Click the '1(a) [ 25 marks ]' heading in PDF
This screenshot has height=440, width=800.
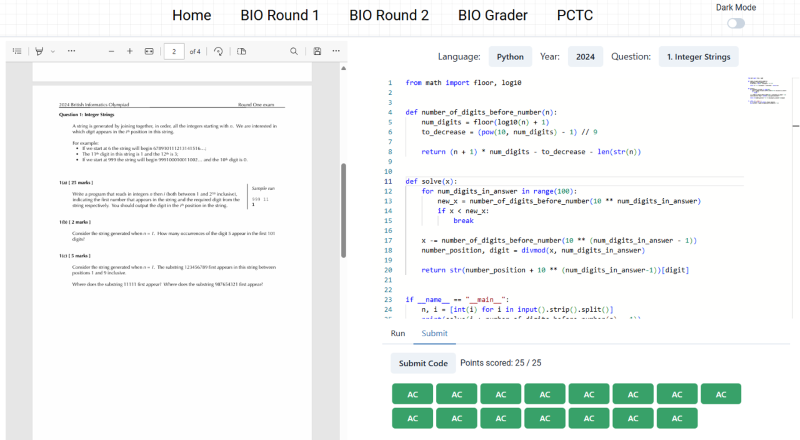[76, 182]
